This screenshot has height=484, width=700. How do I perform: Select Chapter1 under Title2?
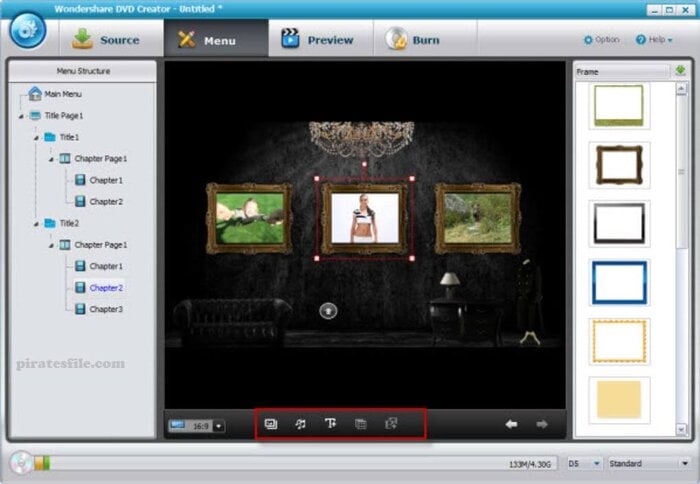(x=99, y=266)
